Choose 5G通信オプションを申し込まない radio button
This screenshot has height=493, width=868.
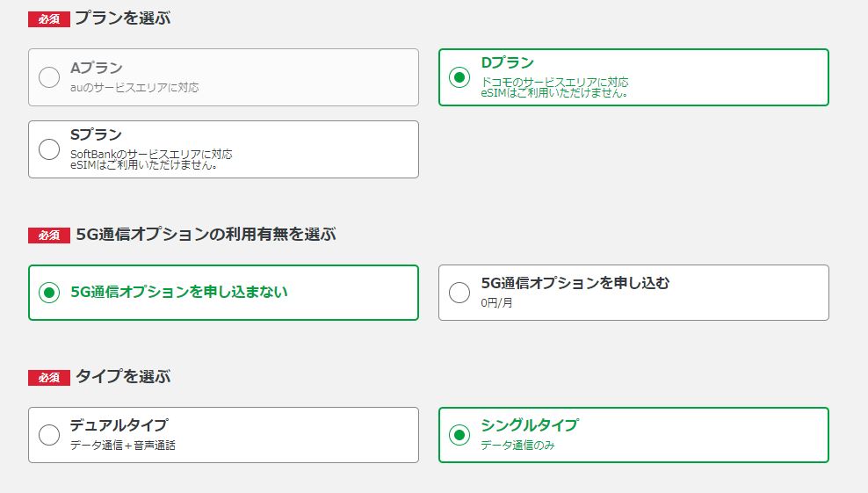[x=49, y=293]
